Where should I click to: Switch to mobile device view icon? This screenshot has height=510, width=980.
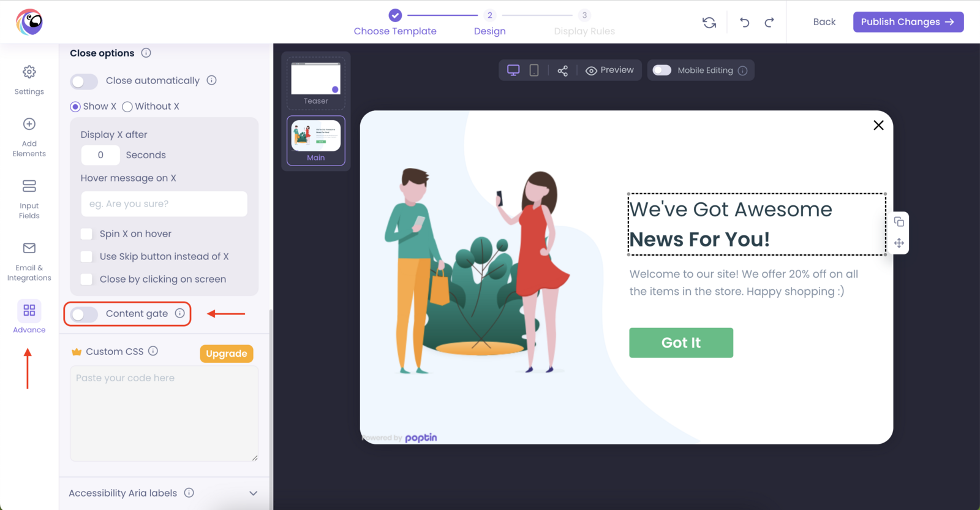[534, 70]
